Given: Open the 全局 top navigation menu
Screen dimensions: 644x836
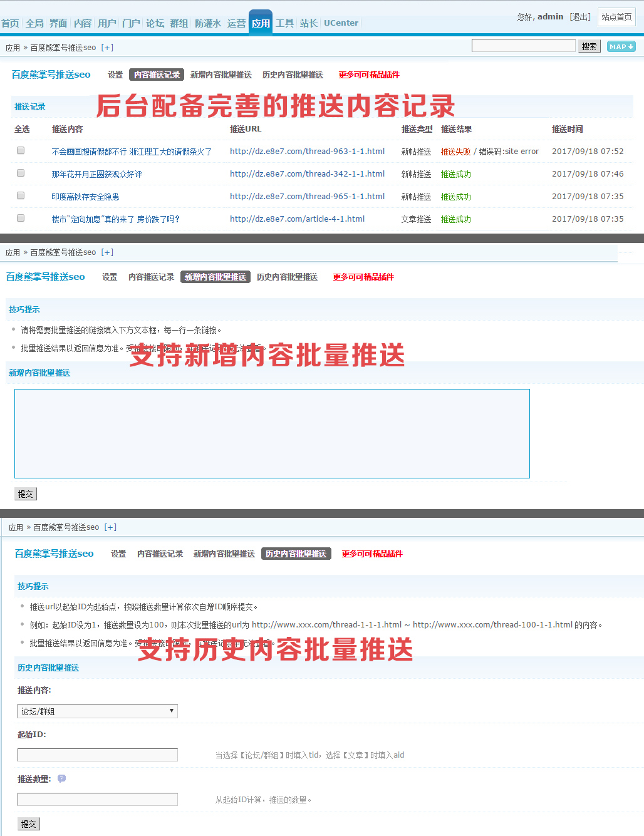Looking at the screenshot, I should [x=34, y=23].
